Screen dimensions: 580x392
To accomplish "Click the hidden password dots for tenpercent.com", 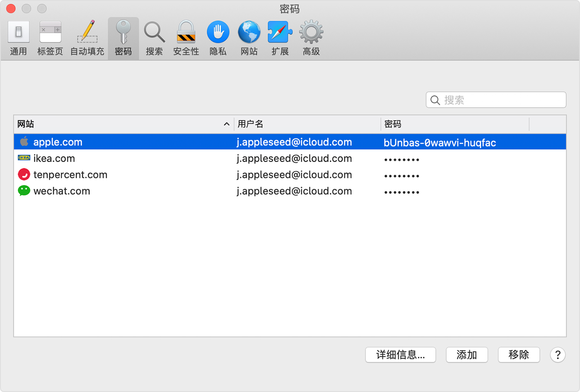I will (401, 176).
